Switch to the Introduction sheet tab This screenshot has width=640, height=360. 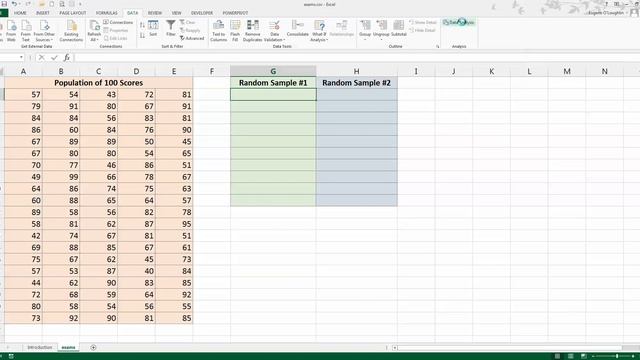click(40, 347)
